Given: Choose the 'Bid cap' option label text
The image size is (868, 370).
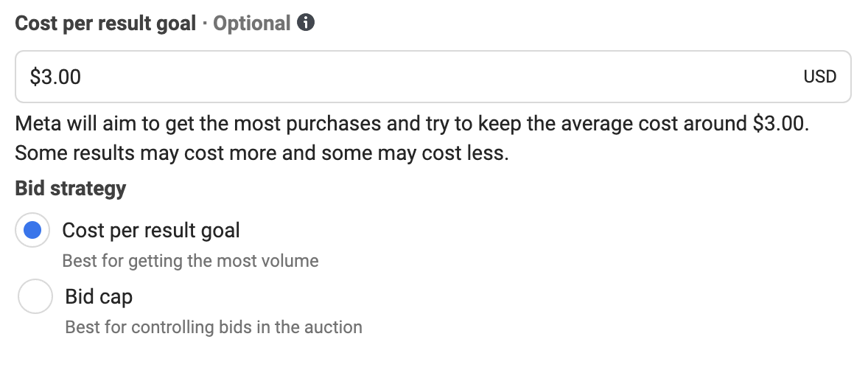Looking at the screenshot, I should 99,297.
